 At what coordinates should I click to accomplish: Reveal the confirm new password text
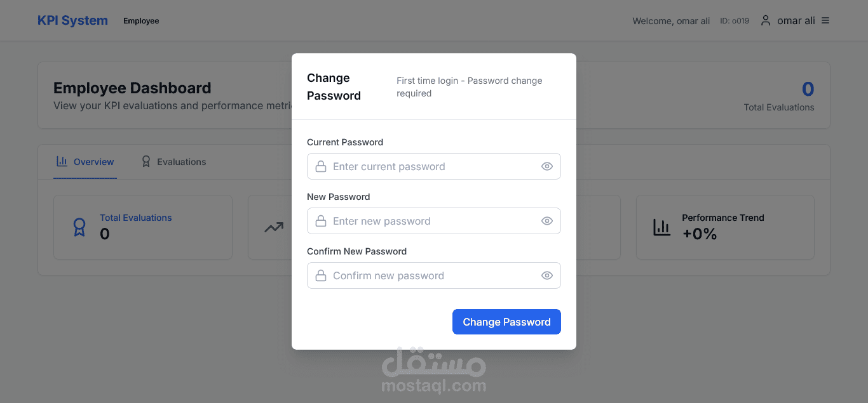546,275
